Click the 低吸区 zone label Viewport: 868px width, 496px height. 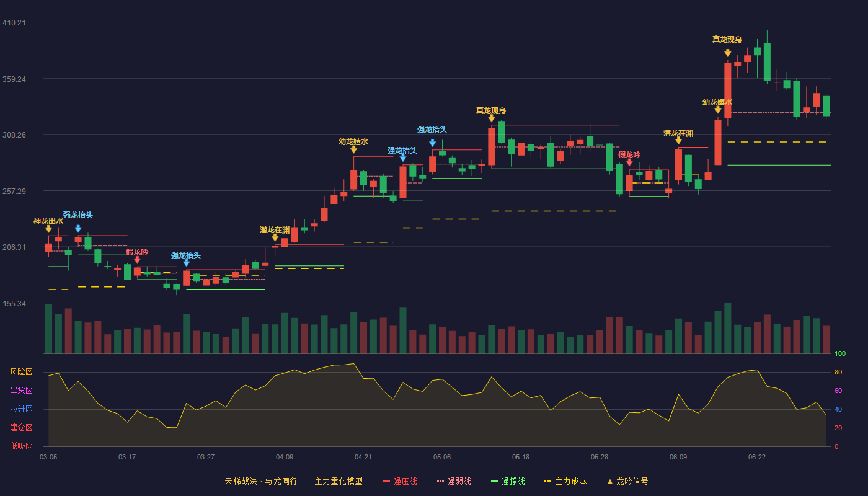[x=21, y=446]
